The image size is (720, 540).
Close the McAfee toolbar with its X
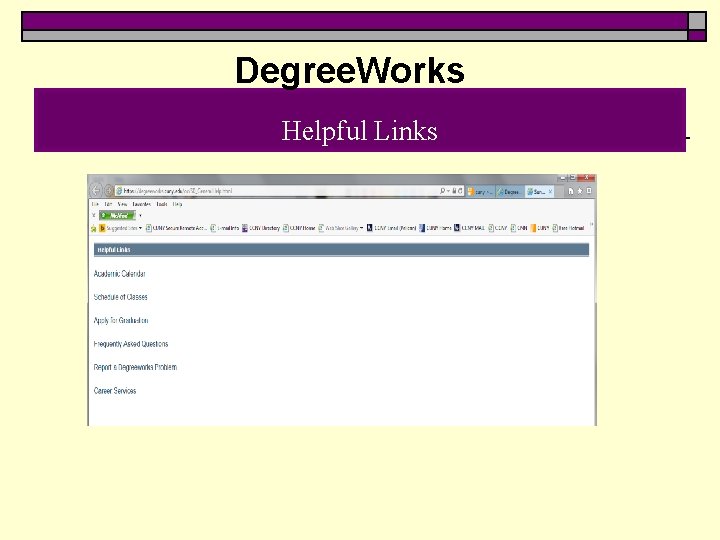[94, 215]
